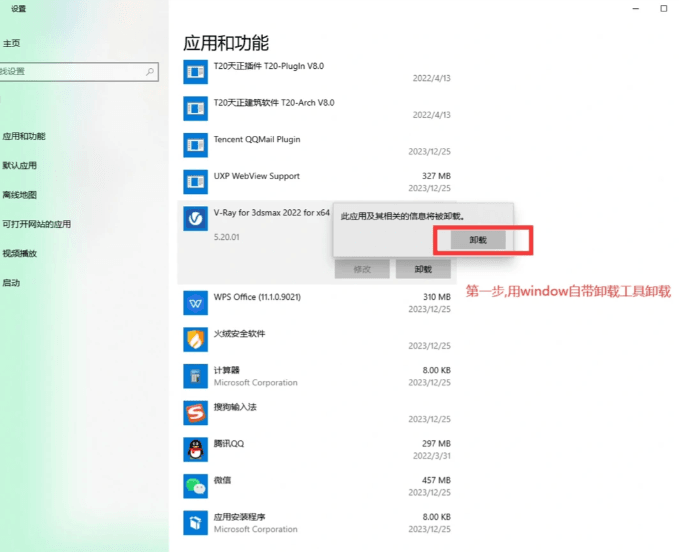Click the T20-Arch V8.0 app icon
This screenshot has height=552, width=679.
[x=195, y=108]
